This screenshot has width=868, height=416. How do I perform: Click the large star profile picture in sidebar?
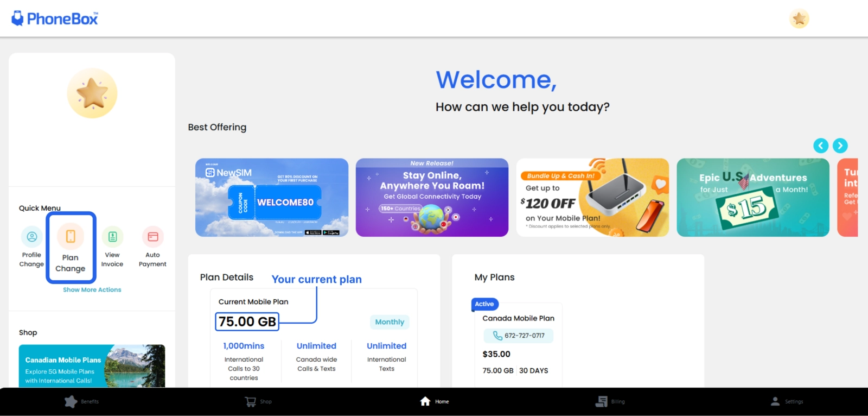click(x=92, y=93)
